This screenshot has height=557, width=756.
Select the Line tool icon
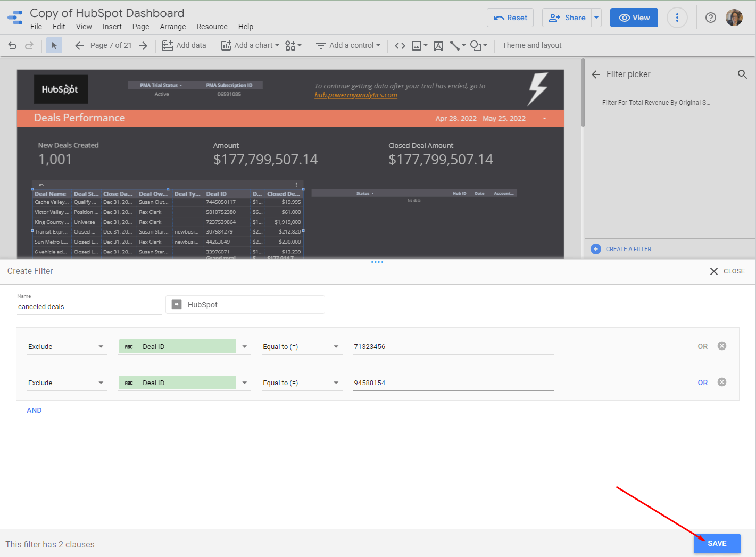coord(455,45)
